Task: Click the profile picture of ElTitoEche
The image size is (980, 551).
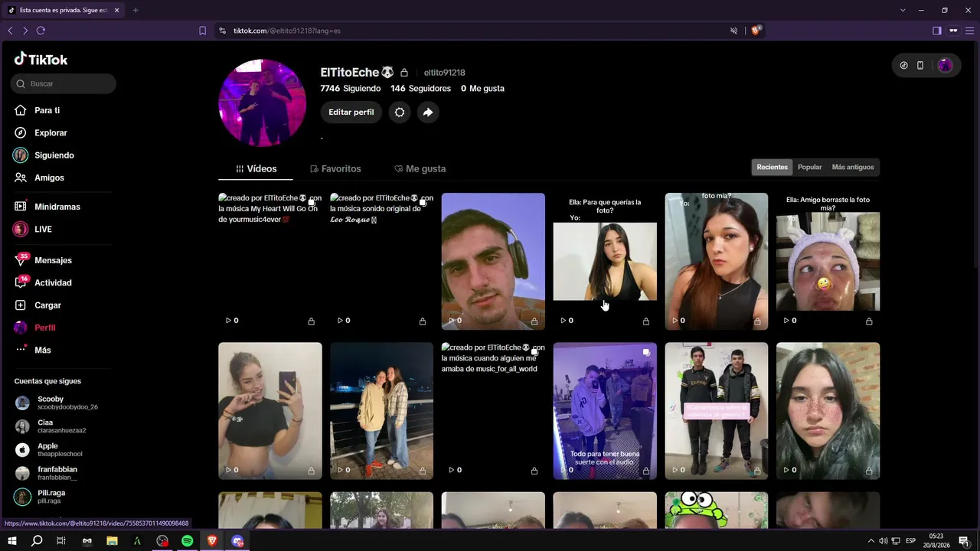Action: (263, 103)
